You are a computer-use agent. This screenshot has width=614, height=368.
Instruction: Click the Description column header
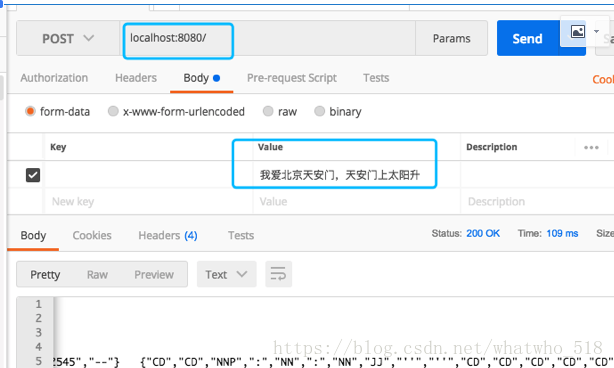(491, 147)
